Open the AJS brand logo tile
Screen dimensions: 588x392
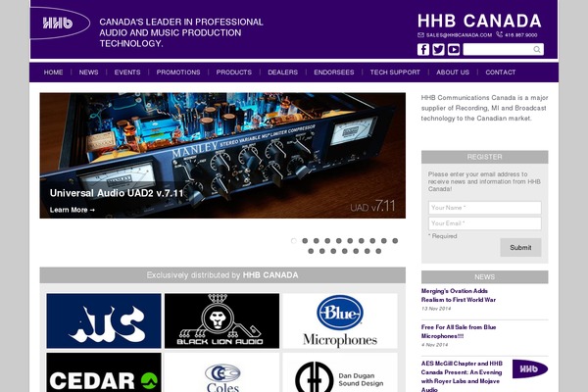click(104, 320)
